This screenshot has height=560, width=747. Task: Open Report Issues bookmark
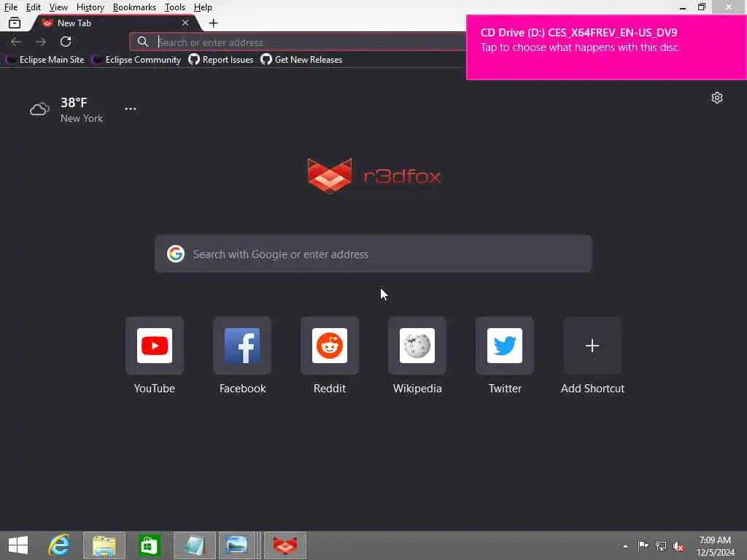(x=220, y=60)
